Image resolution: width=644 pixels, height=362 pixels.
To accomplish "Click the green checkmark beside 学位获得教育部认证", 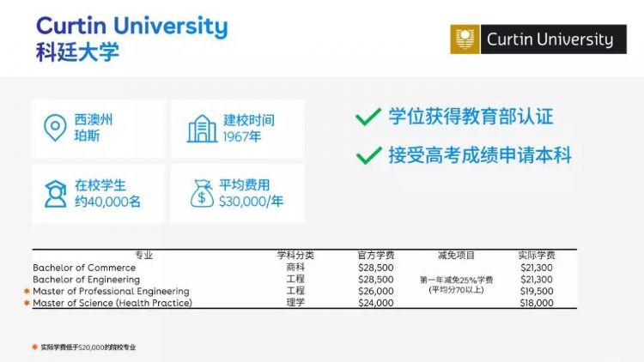I will click(x=368, y=117).
